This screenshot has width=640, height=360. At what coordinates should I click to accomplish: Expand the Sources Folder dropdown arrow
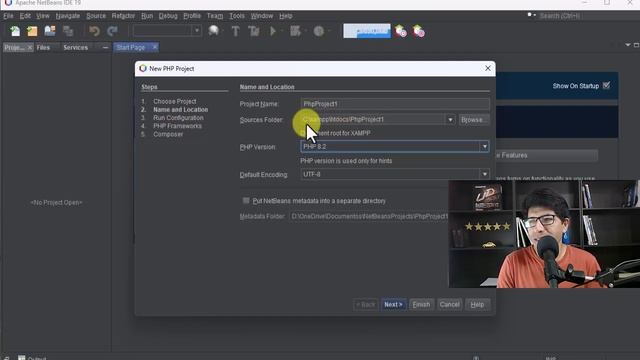(x=450, y=120)
